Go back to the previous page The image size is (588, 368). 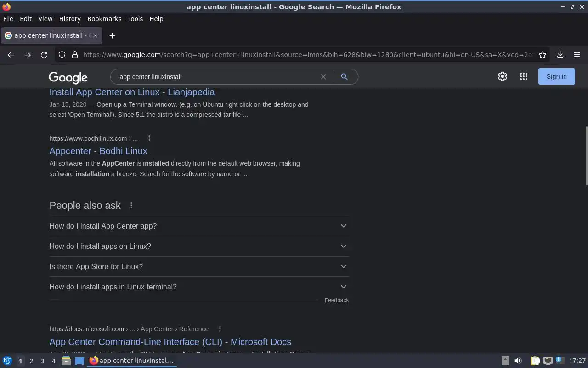click(11, 55)
